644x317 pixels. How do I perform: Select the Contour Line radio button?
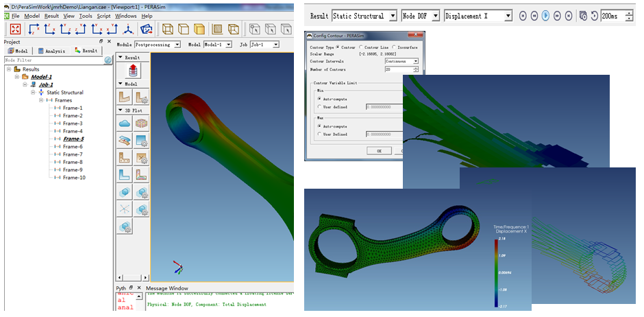(358, 47)
